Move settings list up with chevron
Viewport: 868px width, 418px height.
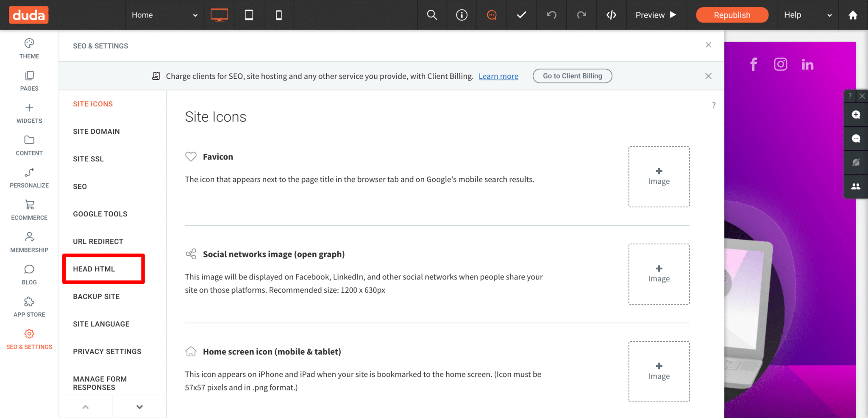click(x=86, y=407)
